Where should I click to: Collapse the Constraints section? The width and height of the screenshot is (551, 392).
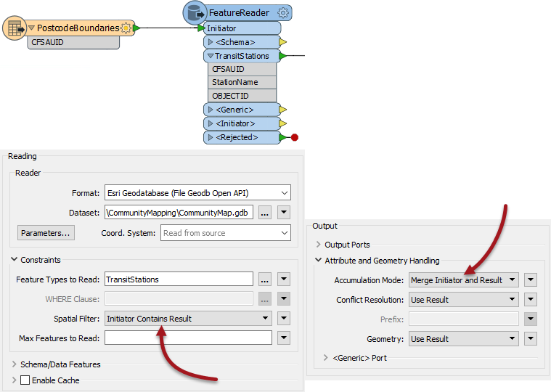coord(14,259)
